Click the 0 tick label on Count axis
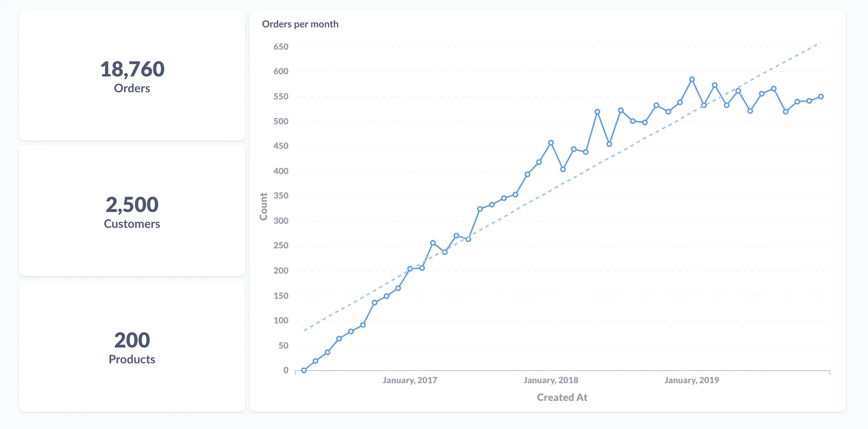 click(x=286, y=370)
